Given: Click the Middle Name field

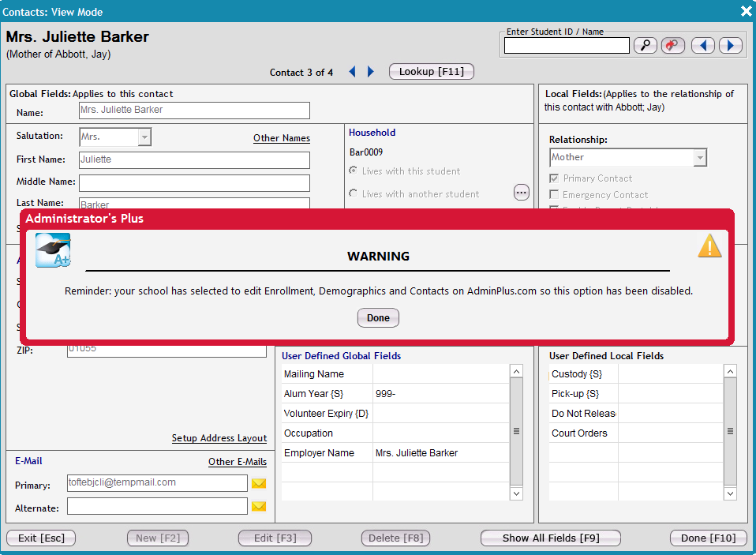Looking at the screenshot, I should coord(194,182).
